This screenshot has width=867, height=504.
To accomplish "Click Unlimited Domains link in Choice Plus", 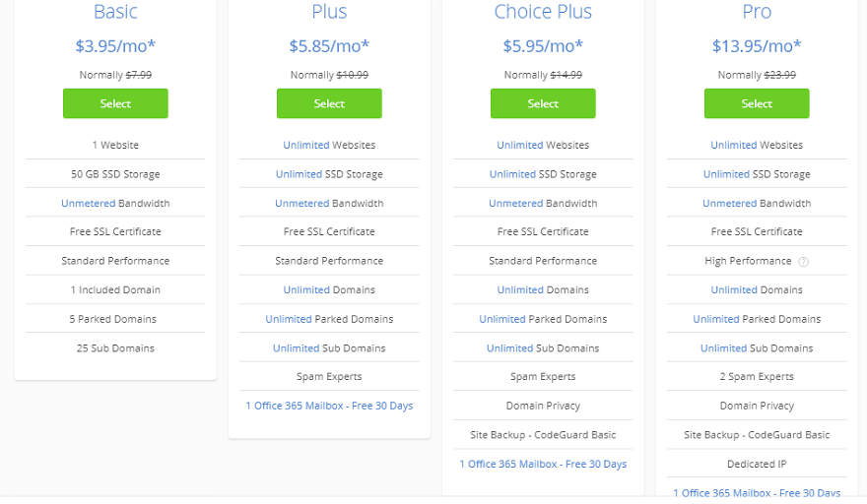I will [x=520, y=289].
